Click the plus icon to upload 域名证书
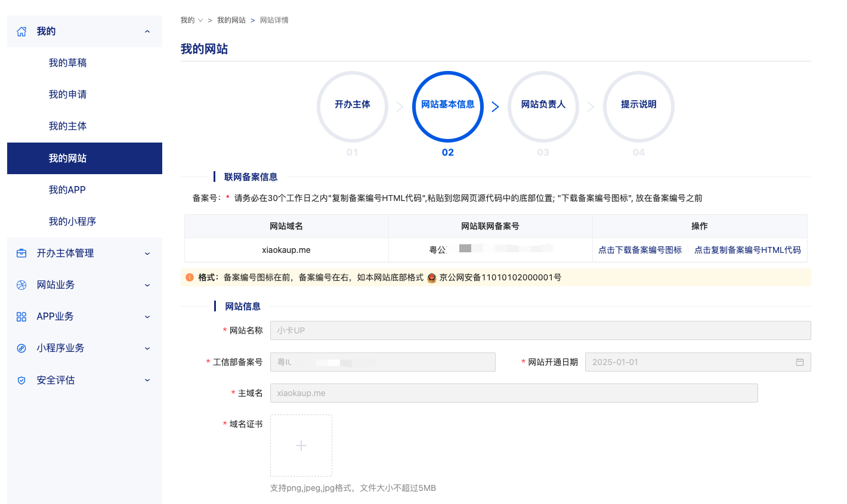The image size is (847, 504). (x=301, y=446)
